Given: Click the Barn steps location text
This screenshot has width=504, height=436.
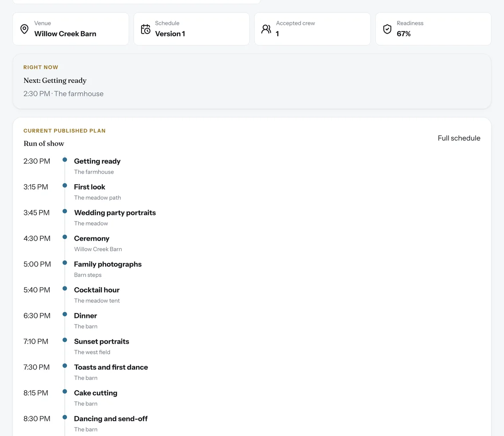Looking at the screenshot, I should coord(88,275).
